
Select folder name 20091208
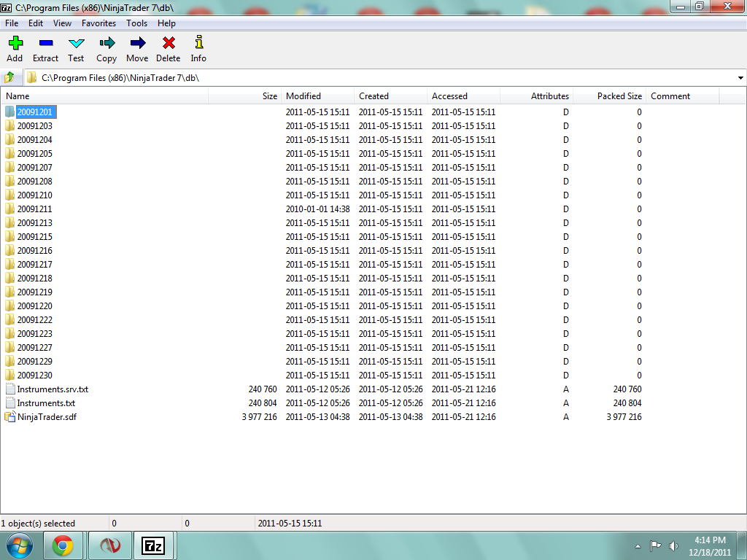coord(35,181)
